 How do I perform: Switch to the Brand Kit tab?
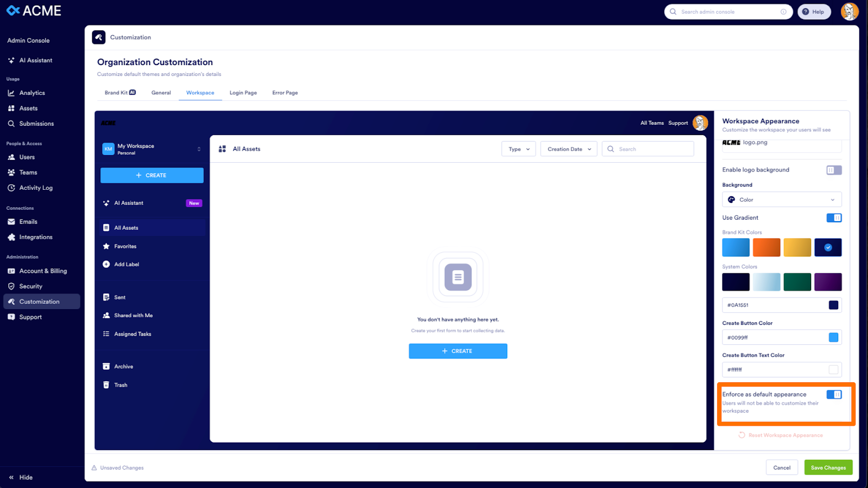coord(119,93)
